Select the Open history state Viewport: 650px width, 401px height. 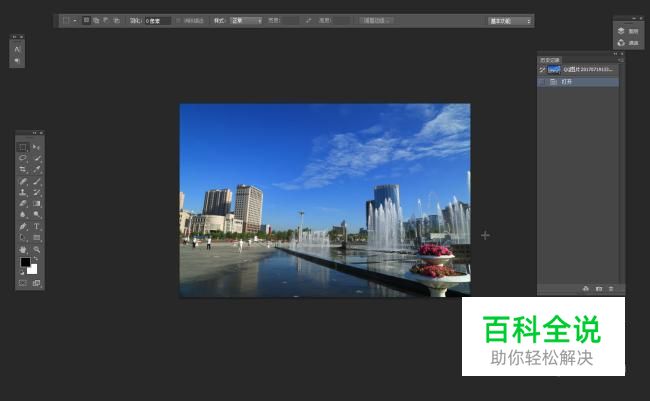[578, 82]
